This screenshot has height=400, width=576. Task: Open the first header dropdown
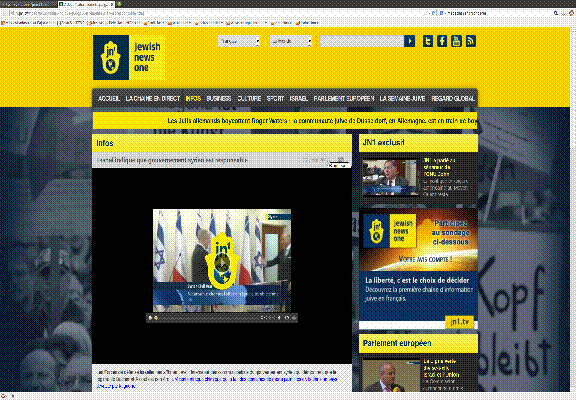click(239, 41)
